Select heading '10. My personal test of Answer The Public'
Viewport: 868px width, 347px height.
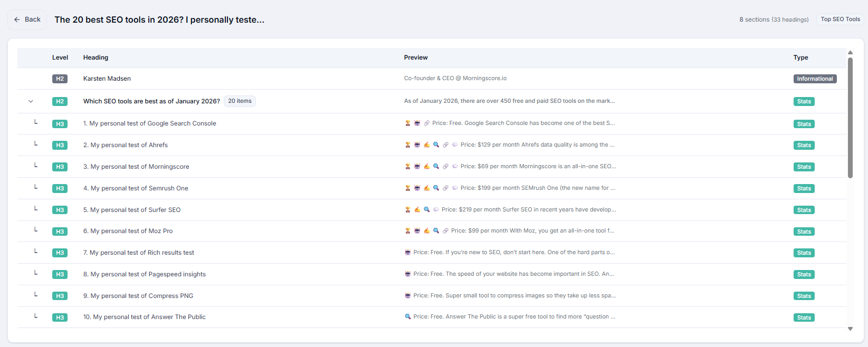145,317
